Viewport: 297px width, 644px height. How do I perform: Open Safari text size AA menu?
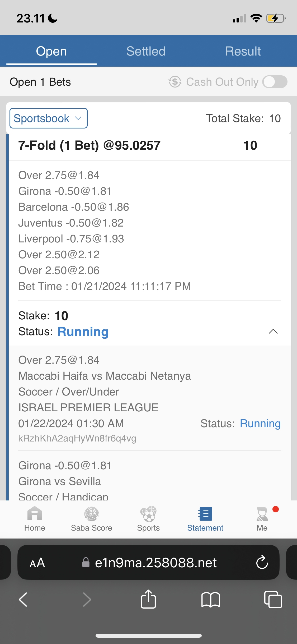tap(37, 563)
